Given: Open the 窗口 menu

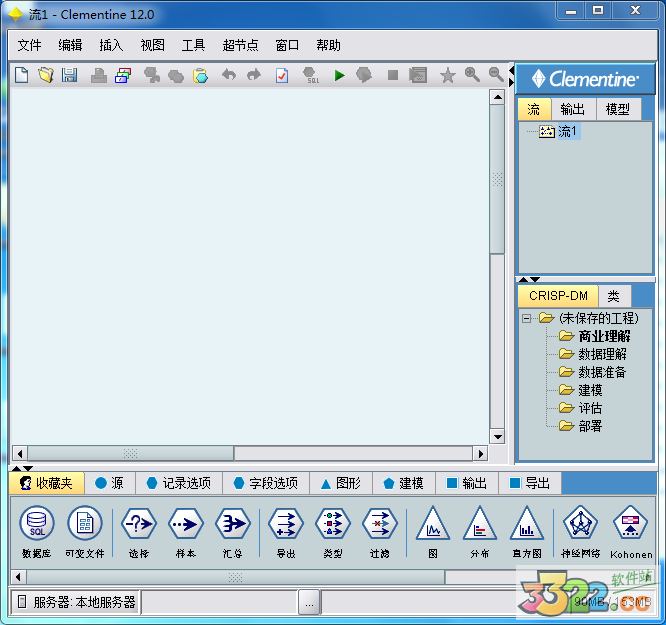Looking at the screenshot, I should tap(287, 45).
